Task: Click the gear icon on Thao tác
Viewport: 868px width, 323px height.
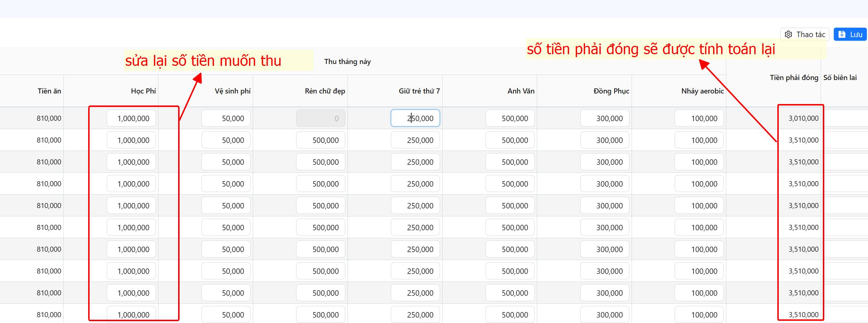Action: [x=788, y=35]
